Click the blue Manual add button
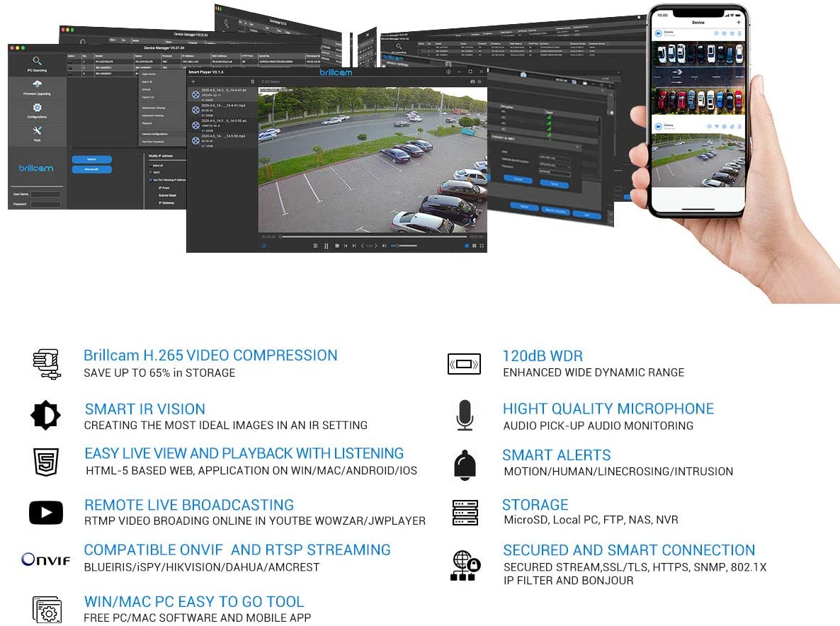This screenshot has height=626, width=840. coord(91,170)
